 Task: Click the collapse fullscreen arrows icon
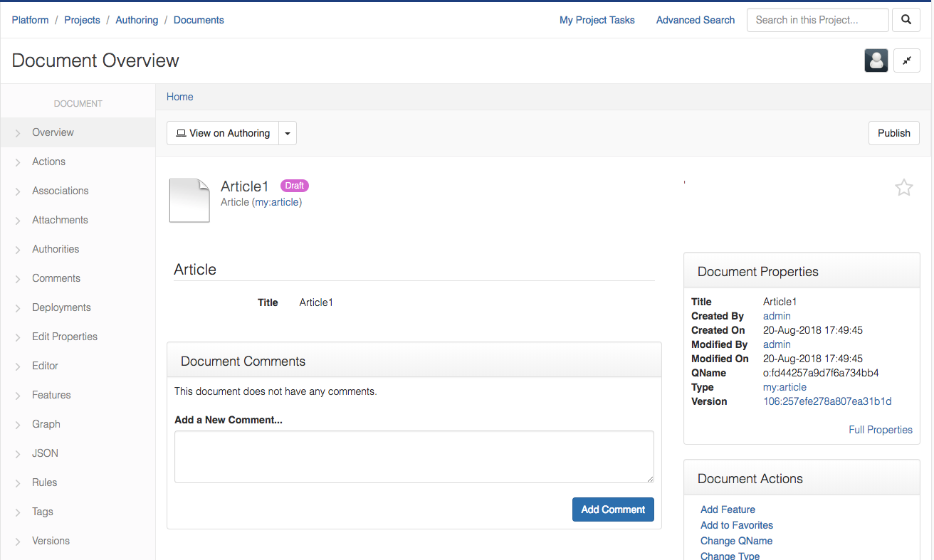pos(906,61)
